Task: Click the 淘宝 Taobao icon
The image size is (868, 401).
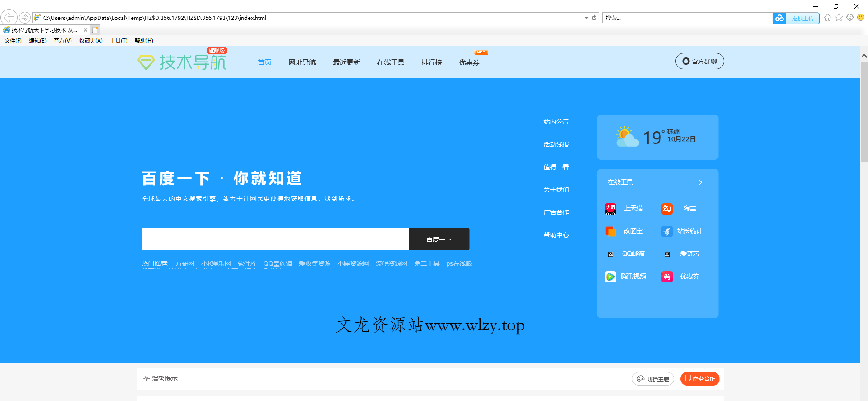Action: click(x=667, y=209)
